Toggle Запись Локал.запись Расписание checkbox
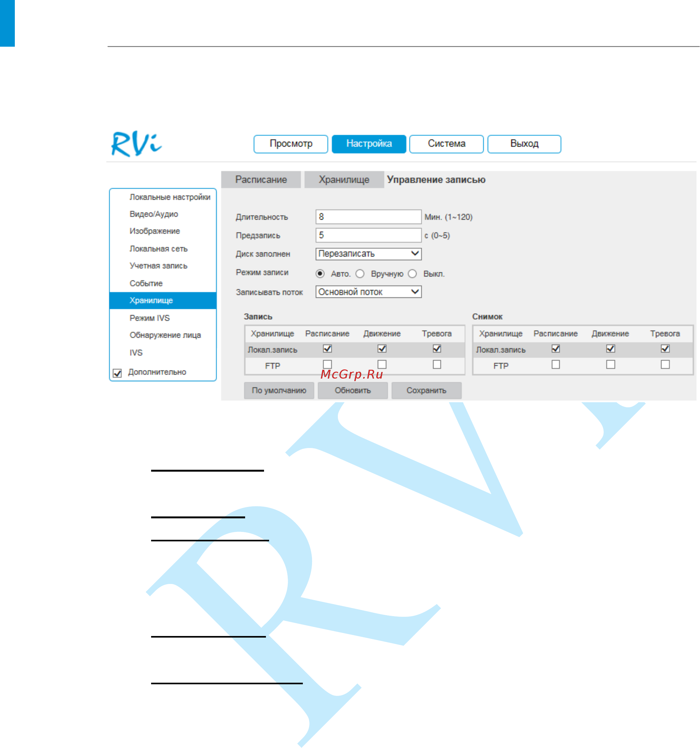700x748 pixels. (327, 349)
